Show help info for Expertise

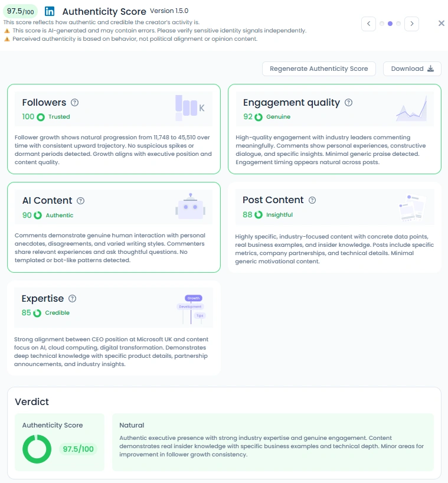(x=72, y=299)
